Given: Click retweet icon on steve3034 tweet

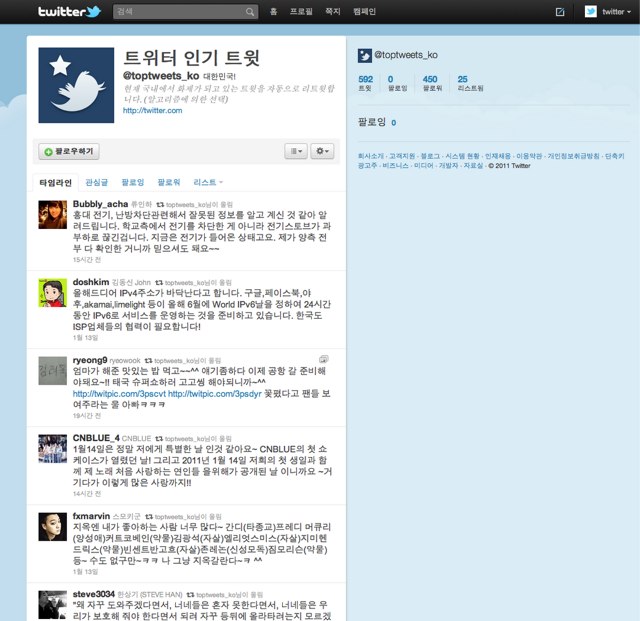Looking at the screenshot, I should tap(191, 594).
